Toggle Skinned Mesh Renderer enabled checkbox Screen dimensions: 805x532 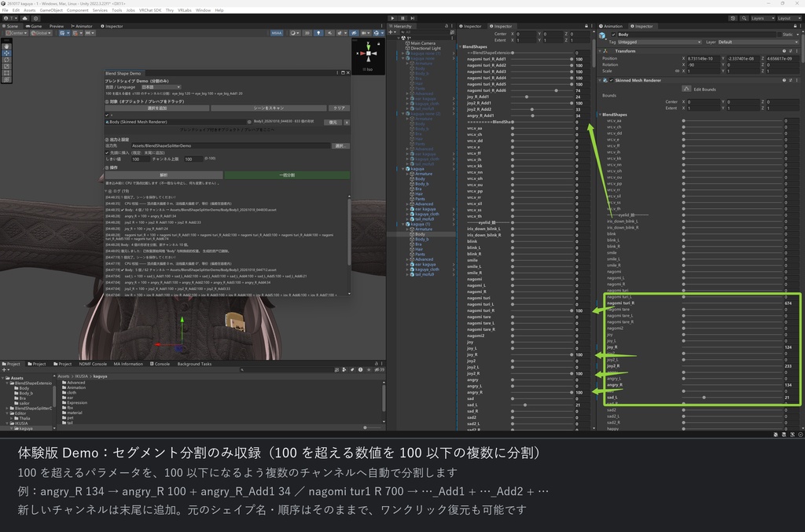point(612,80)
